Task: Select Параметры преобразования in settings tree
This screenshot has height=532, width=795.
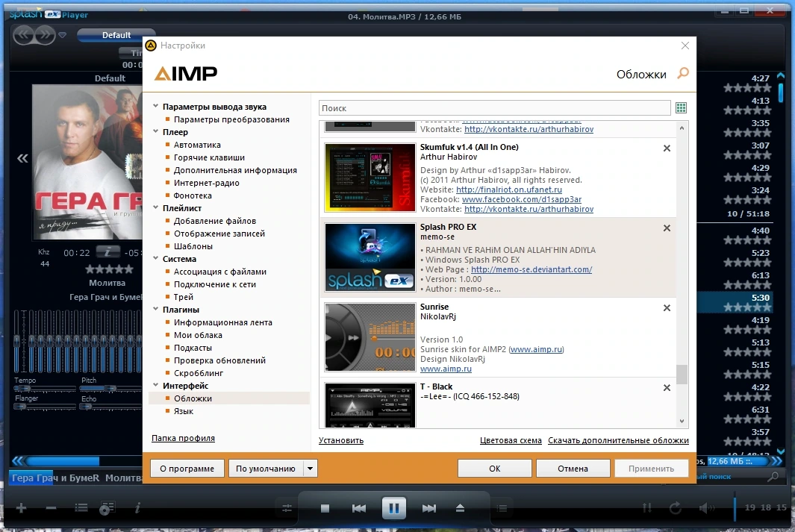Action: point(231,119)
